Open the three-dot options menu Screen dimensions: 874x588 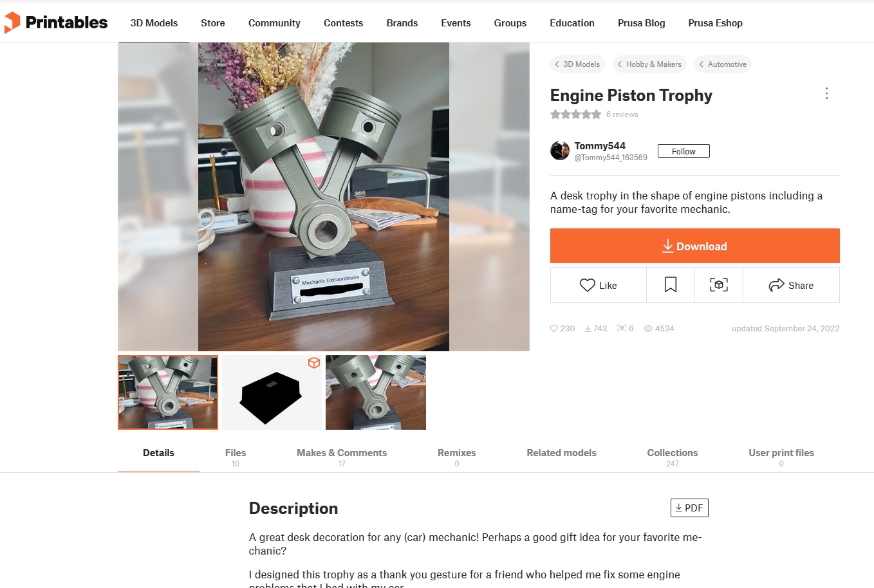tap(826, 94)
